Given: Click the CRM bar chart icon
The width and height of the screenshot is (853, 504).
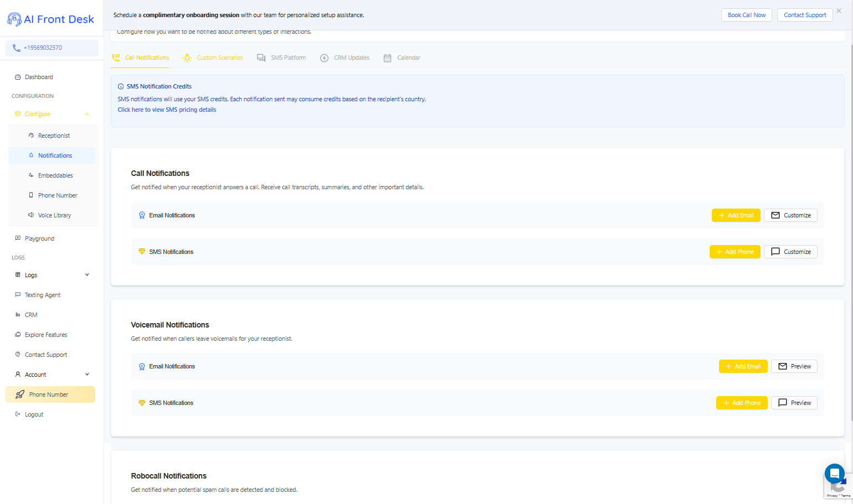Looking at the screenshot, I should coord(18,315).
